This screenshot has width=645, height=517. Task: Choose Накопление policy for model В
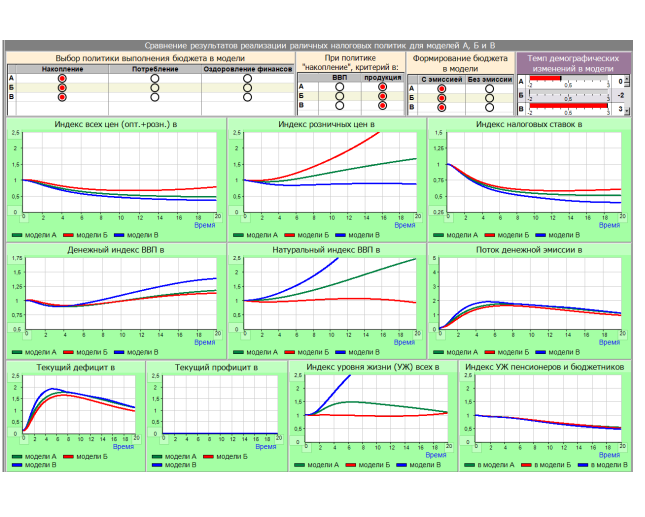[x=62, y=98]
